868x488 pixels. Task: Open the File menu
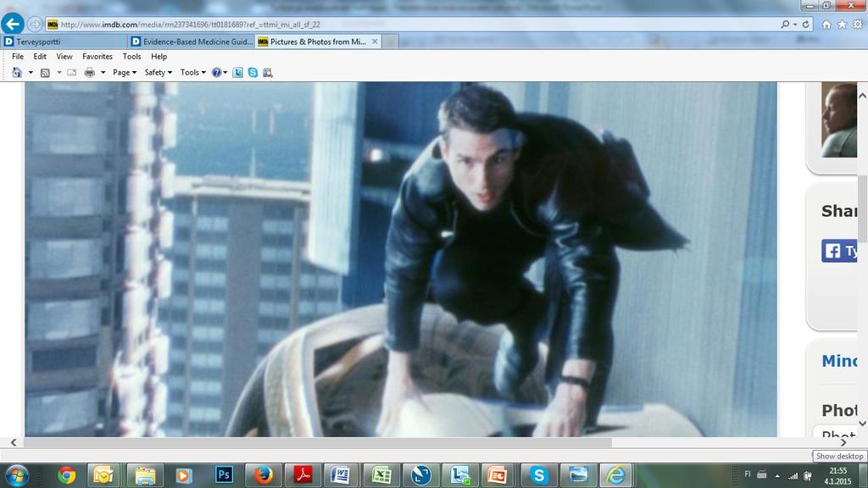coord(18,57)
